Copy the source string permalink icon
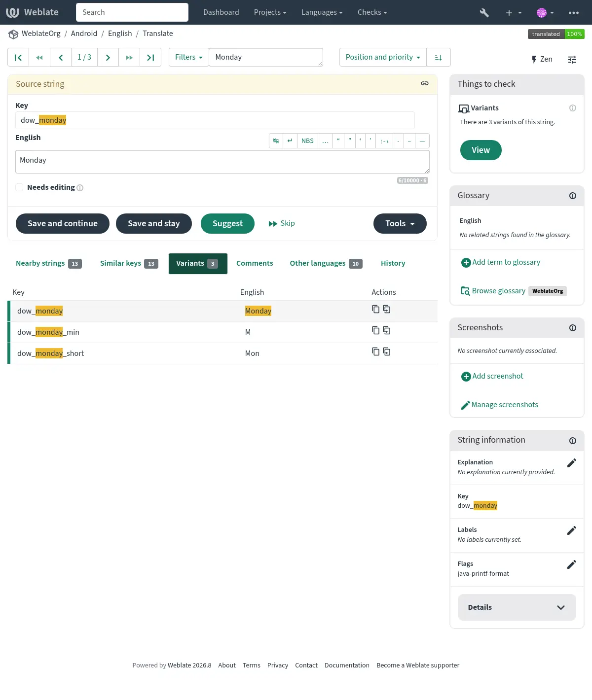592x700 pixels. pos(425,83)
